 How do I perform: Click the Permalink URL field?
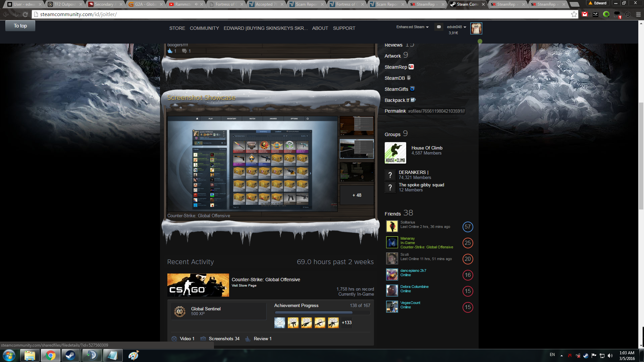(x=436, y=111)
